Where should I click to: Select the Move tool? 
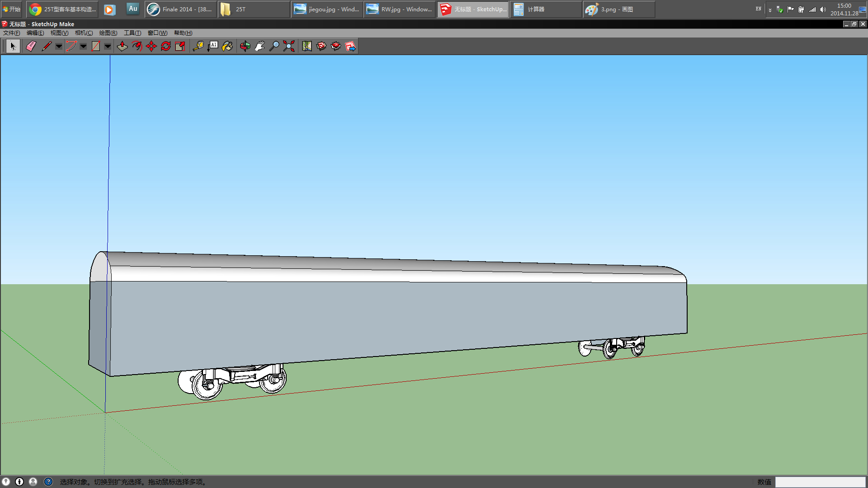[x=151, y=46]
